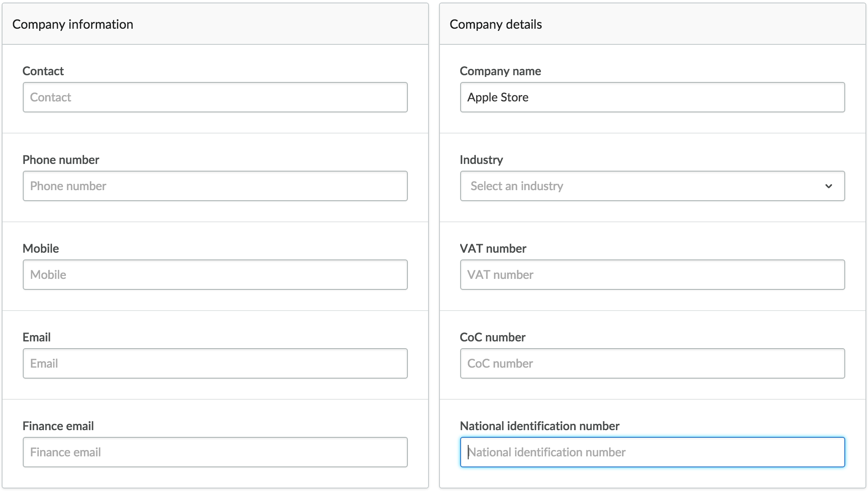Click the Mobile label

point(41,248)
